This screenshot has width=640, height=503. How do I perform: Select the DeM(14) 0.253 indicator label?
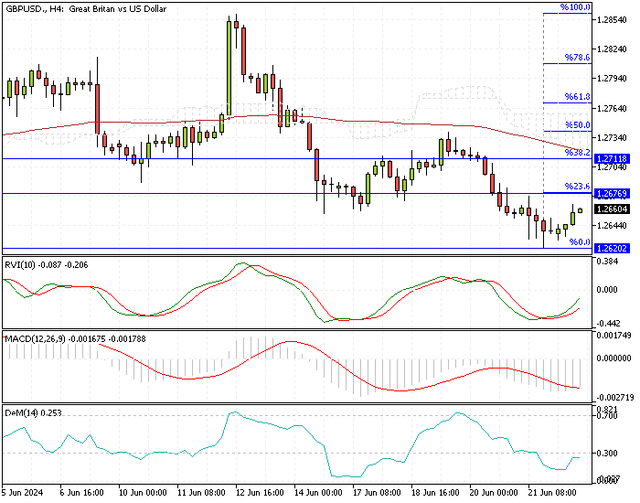click(x=33, y=413)
